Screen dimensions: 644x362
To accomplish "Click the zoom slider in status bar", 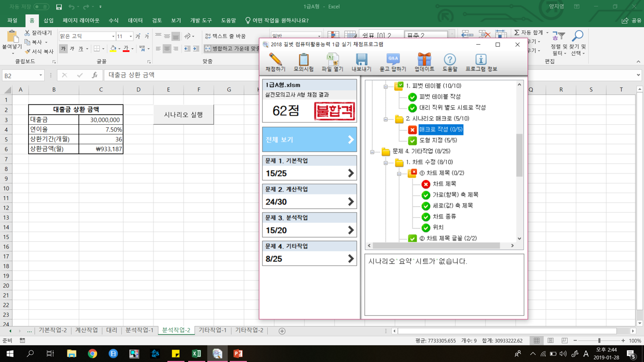I will click(x=599, y=340).
